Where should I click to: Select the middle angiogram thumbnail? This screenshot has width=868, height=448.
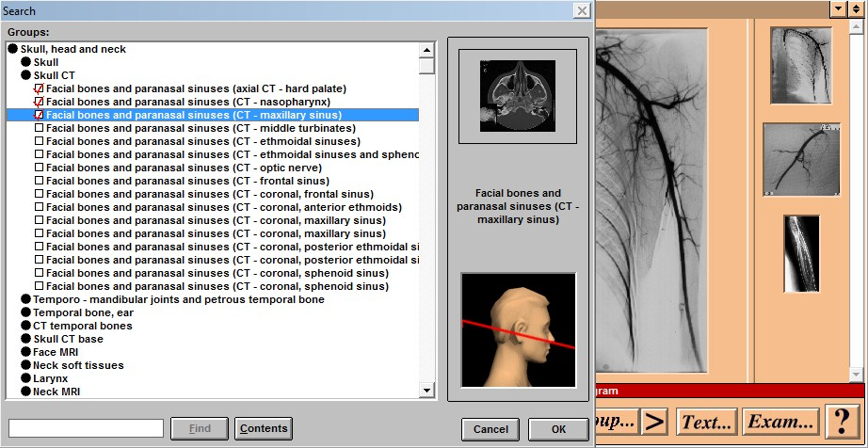point(800,159)
